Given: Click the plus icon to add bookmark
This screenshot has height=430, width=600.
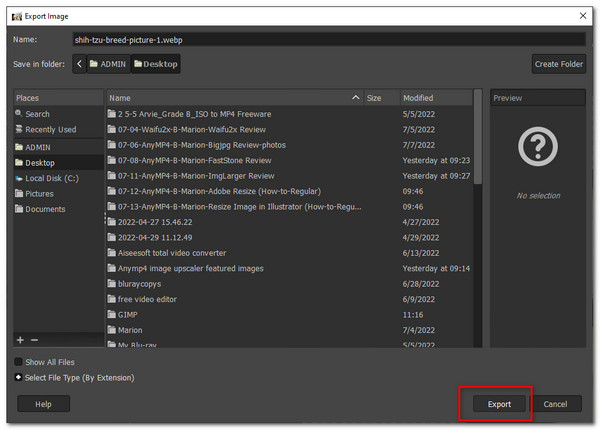Looking at the screenshot, I should [19, 341].
